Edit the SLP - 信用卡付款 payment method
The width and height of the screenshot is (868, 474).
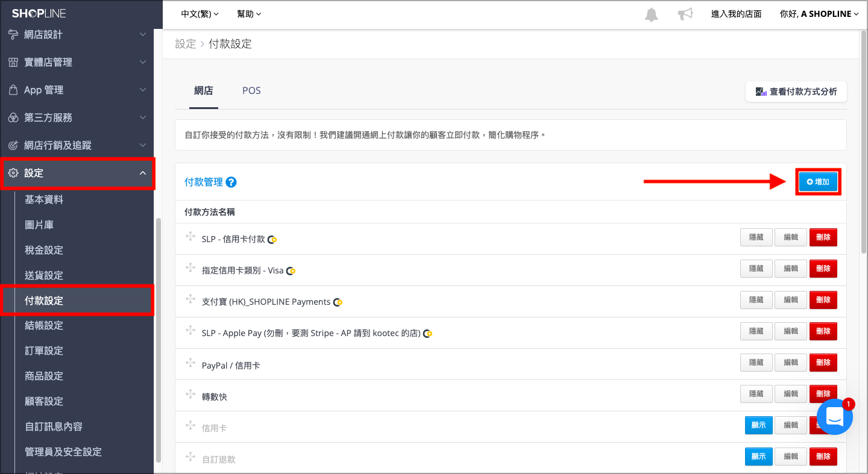790,237
